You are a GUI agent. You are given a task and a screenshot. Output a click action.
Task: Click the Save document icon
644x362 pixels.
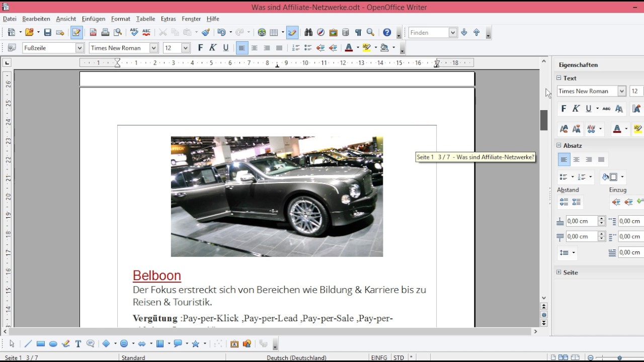47,32
